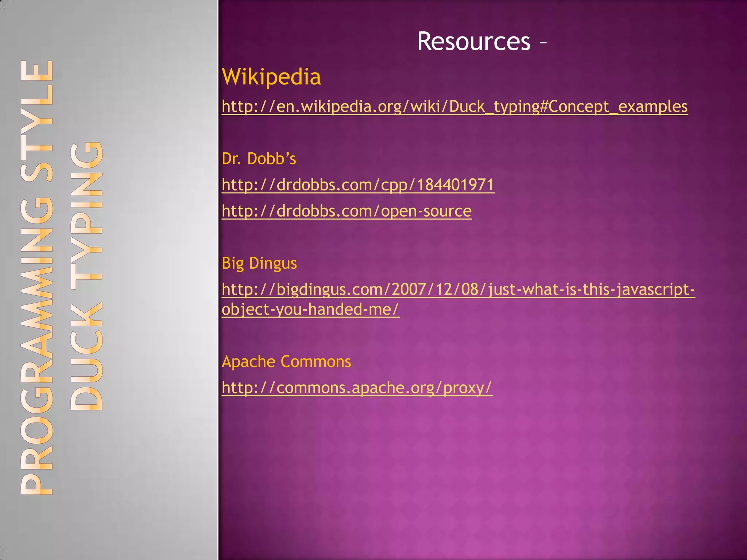
Task: Click the word 'TYPING' in the vertical title
Action: coord(86,215)
